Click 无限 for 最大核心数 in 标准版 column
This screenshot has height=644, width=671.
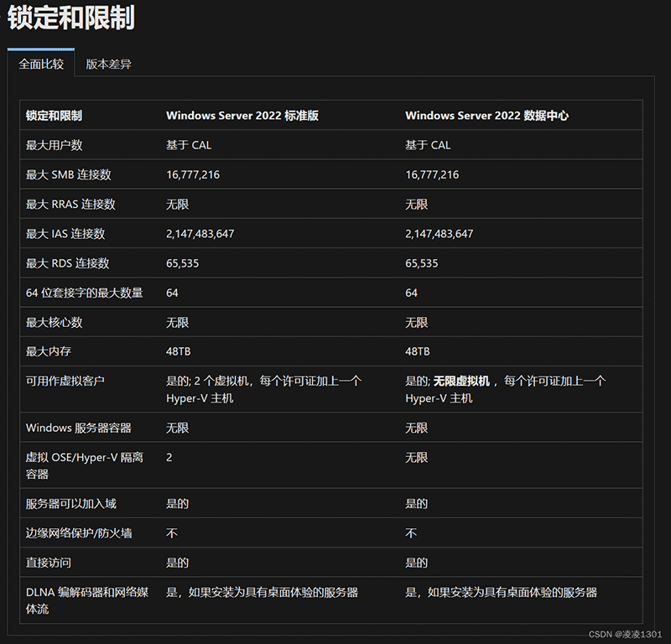178,322
